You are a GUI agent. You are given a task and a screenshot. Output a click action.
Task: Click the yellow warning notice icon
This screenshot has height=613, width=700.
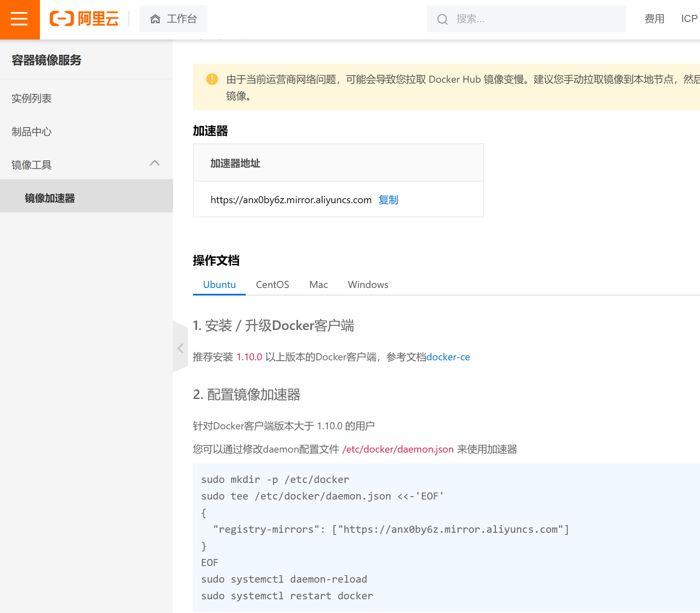click(212, 79)
